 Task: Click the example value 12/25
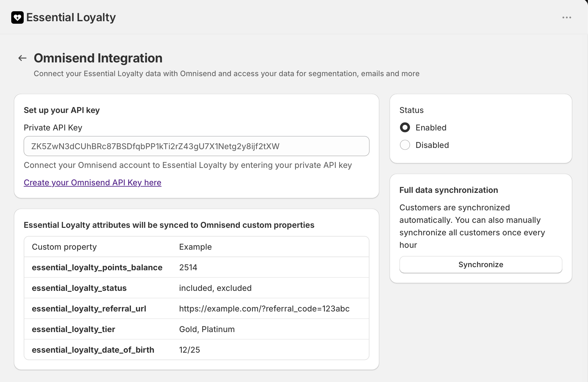[190, 350]
